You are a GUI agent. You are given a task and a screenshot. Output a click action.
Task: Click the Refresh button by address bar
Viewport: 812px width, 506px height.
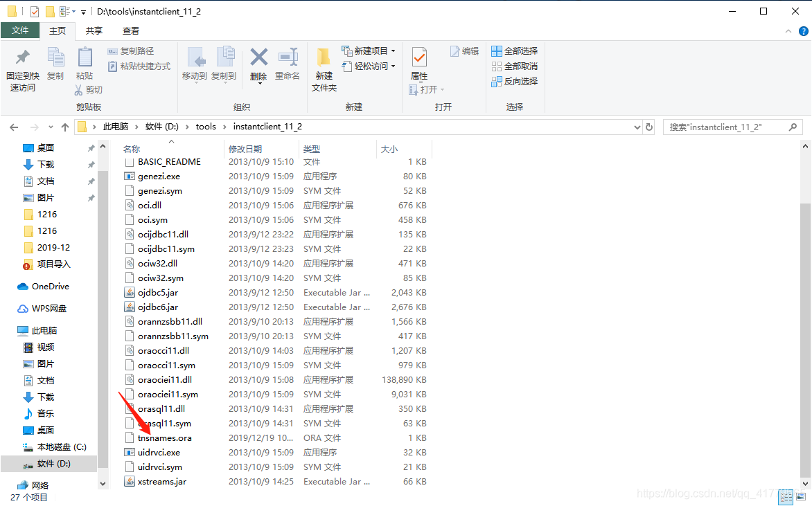point(649,127)
